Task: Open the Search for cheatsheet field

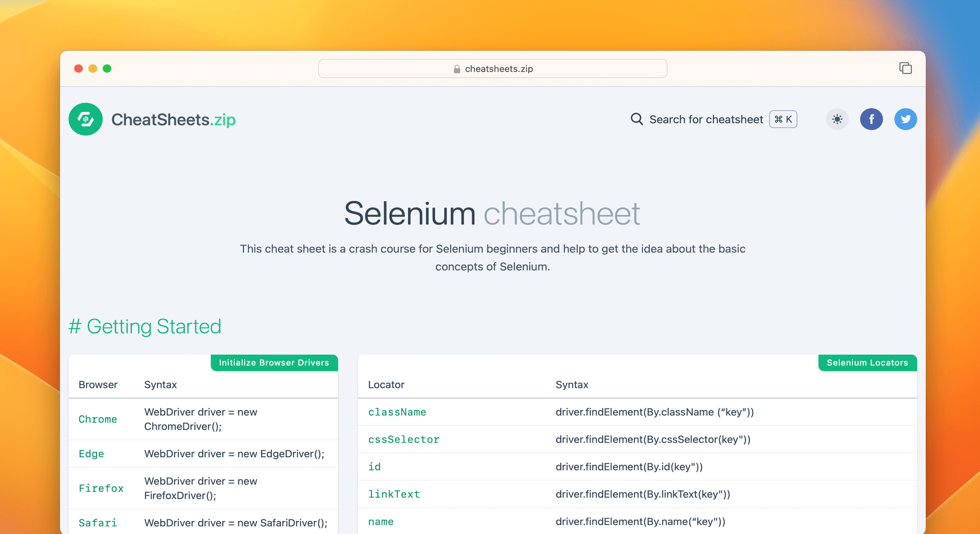Action: pos(706,119)
